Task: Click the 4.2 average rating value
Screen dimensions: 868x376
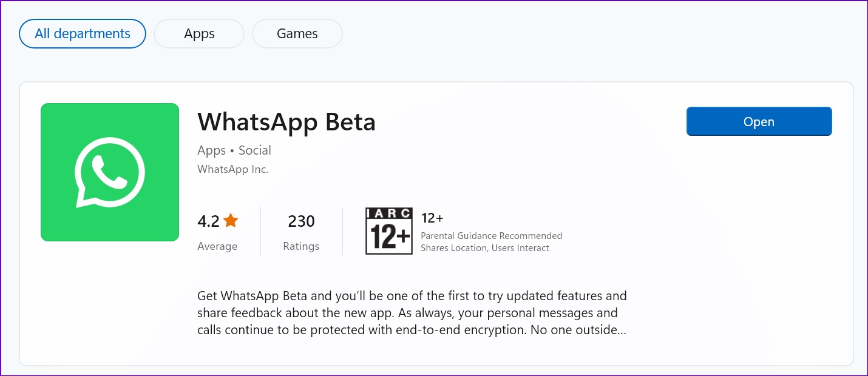Action: (208, 221)
